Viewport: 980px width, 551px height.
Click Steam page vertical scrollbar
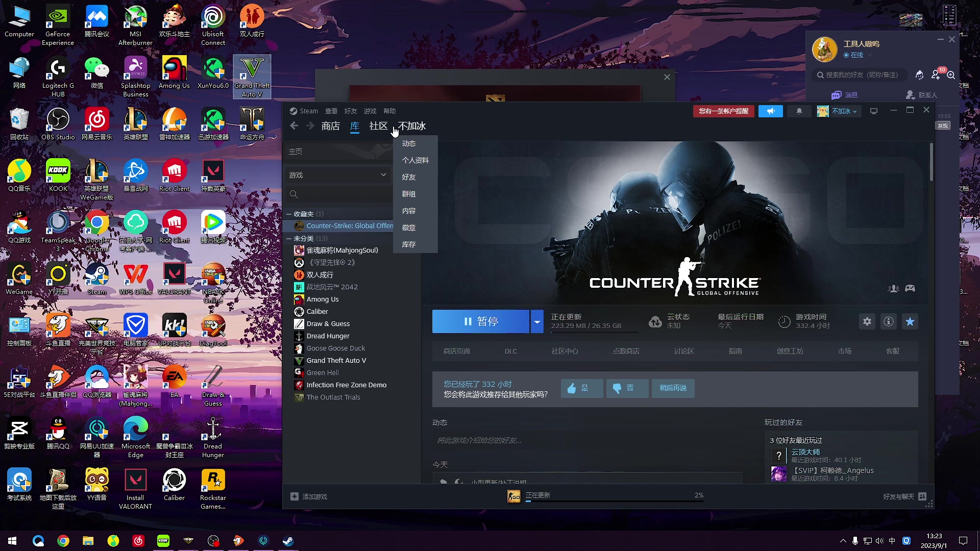pos(932,162)
